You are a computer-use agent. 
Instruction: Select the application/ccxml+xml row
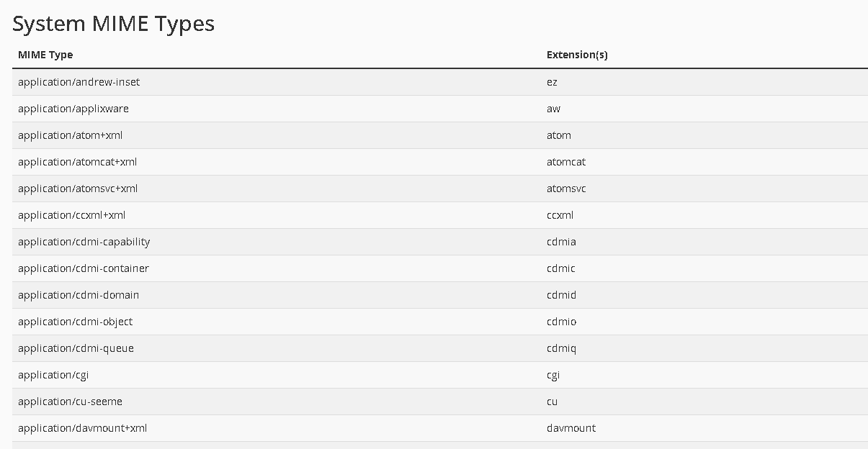click(440, 215)
